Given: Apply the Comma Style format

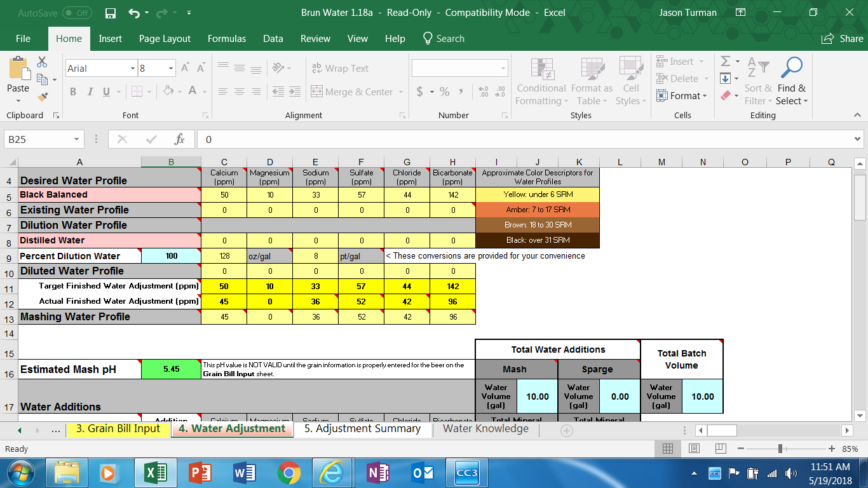Looking at the screenshot, I should tap(460, 92).
